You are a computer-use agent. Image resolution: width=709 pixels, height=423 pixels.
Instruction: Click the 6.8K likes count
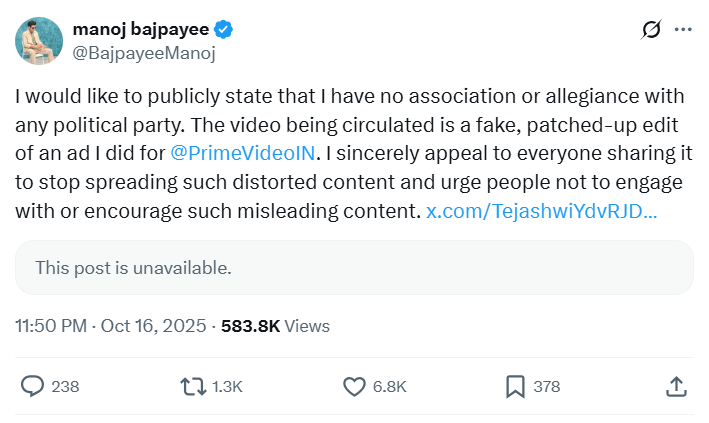[x=389, y=386]
